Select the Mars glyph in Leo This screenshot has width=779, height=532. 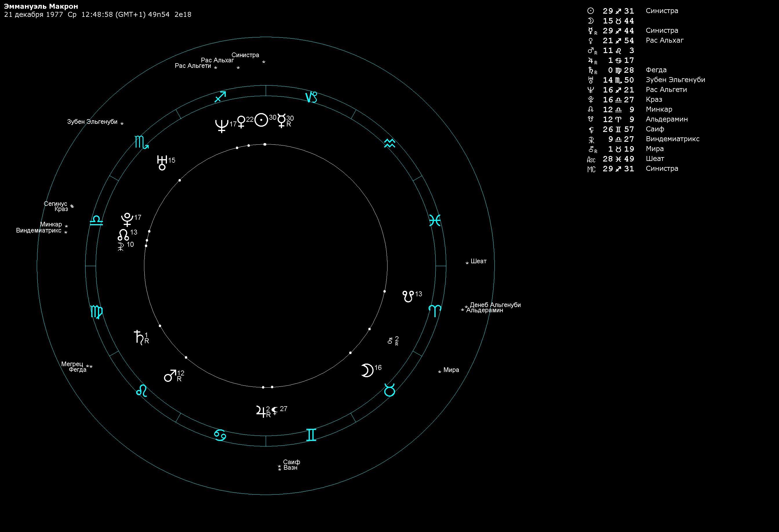click(x=170, y=375)
